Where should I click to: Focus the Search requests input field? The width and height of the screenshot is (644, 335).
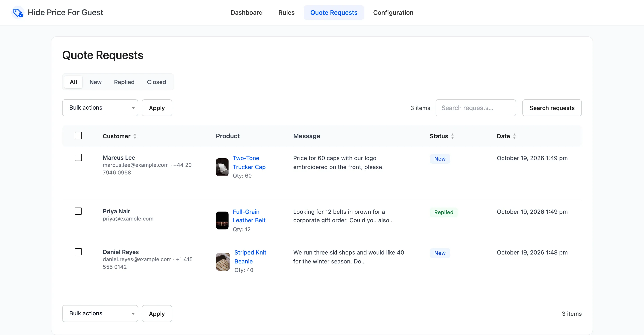pyautogui.click(x=476, y=108)
